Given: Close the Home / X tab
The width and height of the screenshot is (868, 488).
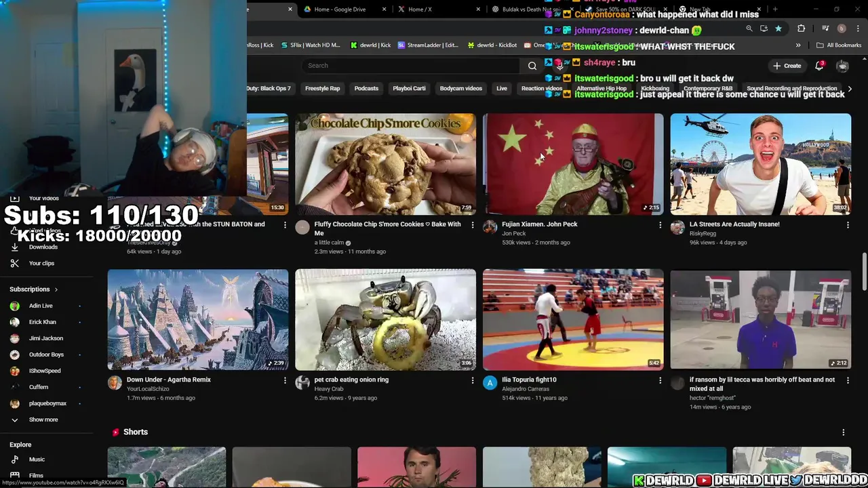Looking at the screenshot, I should (479, 9).
